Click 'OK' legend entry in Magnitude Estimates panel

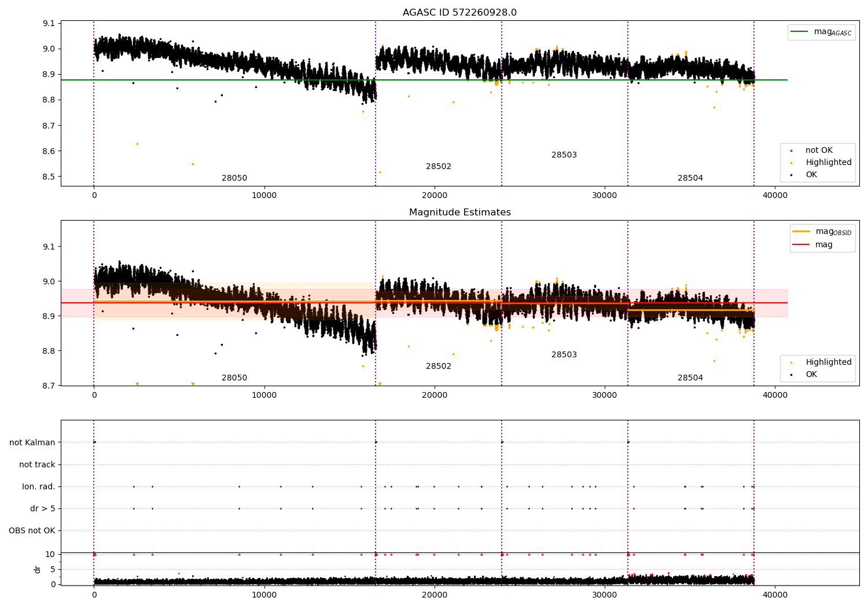[x=811, y=375]
